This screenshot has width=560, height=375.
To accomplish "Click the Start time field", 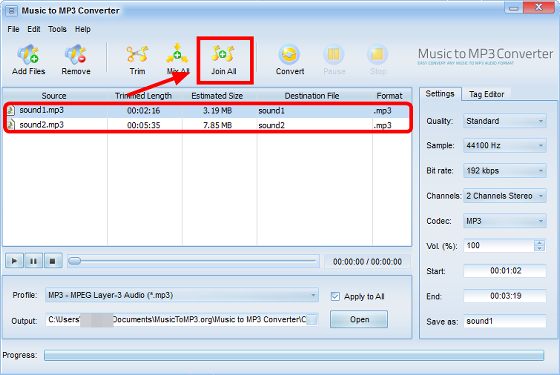I will click(505, 271).
